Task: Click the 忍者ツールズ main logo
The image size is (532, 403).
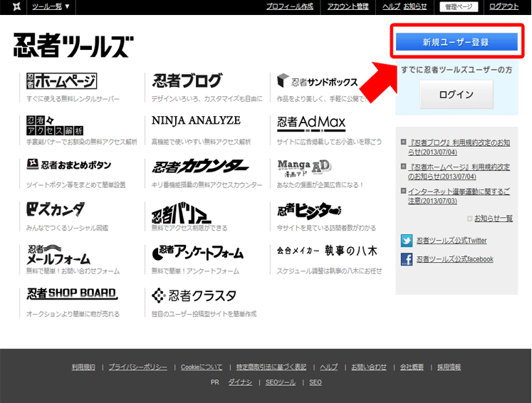Action: [73, 46]
